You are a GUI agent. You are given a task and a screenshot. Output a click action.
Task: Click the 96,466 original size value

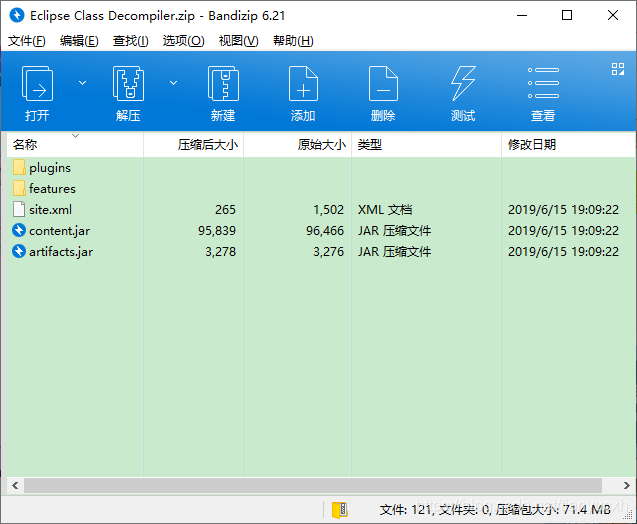tap(325, 231)
